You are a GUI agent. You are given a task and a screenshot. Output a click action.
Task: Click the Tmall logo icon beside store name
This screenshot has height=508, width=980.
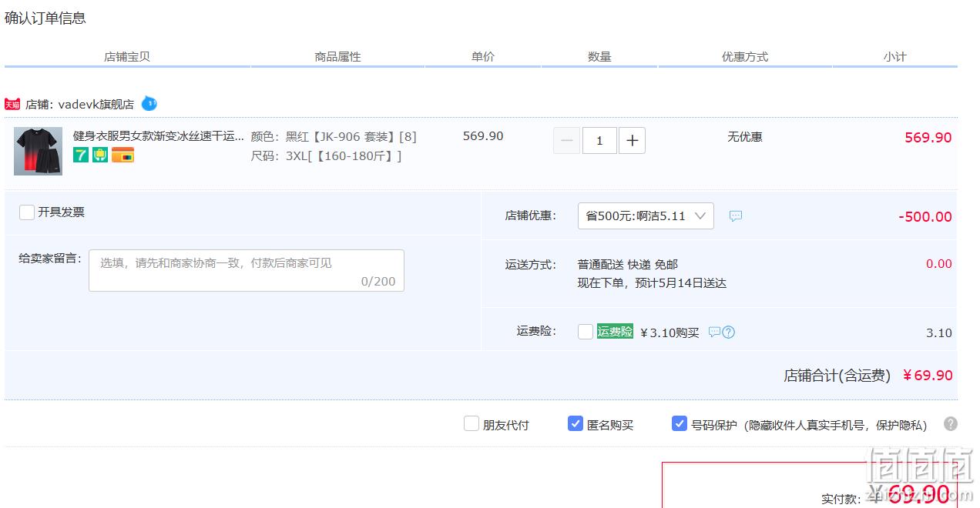(12, 104)
